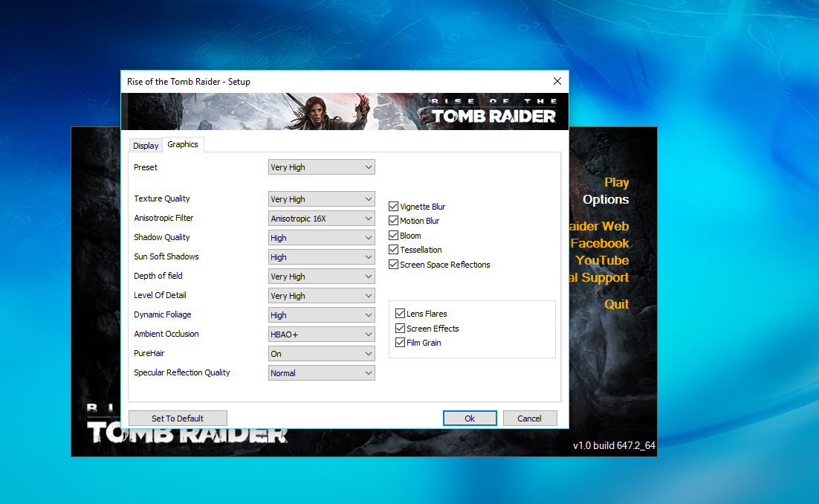Viewport: 819px width, 504px height.
Task: Open the Tomb Raider Web link in the launcher
Action: coord(599,226)
